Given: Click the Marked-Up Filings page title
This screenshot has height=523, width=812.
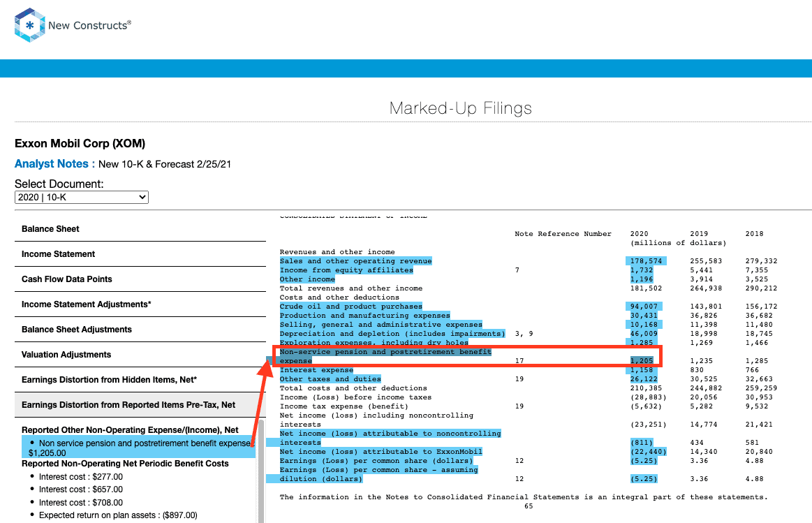Looking at the screenshot, I should (460, 108).
